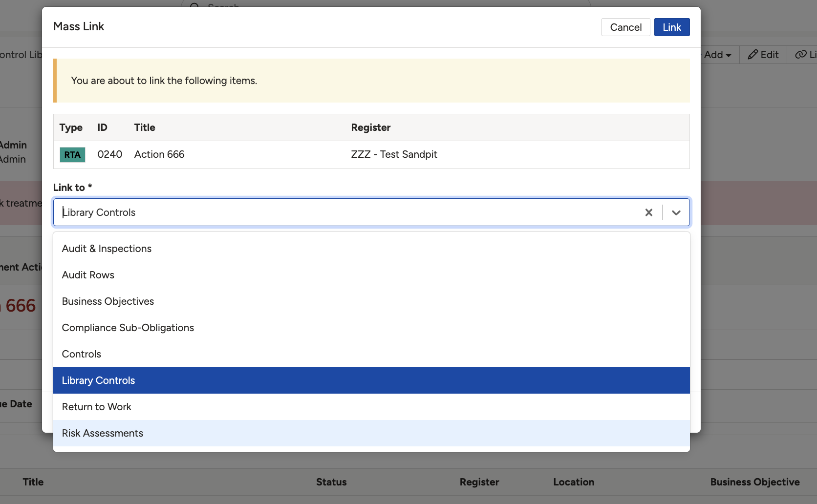Click the Status column header in background
The height and width of the screenshot is (504, 817).
[331, 482]
